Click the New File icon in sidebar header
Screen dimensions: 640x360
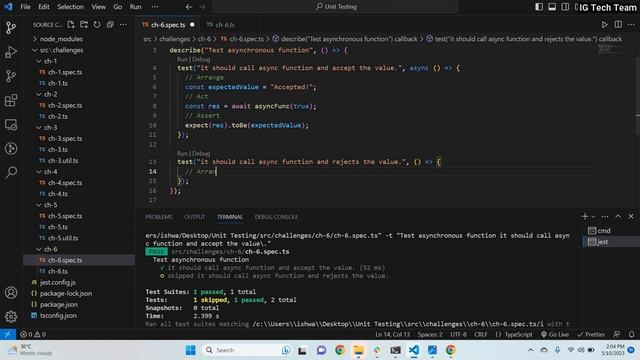[x=71, y=24]
